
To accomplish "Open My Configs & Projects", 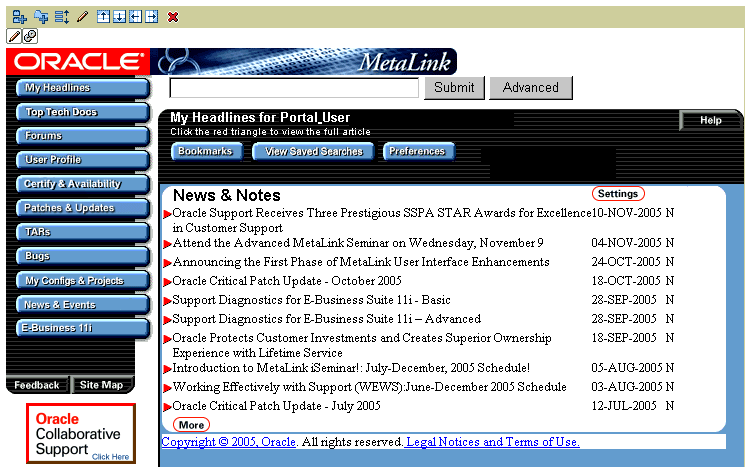I will [x=82, y=281].
